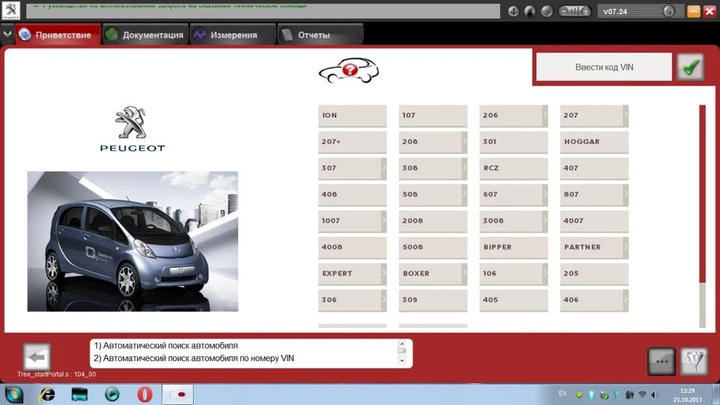
Task: Minimize the window with the orange button
Action: click(693, 11)
